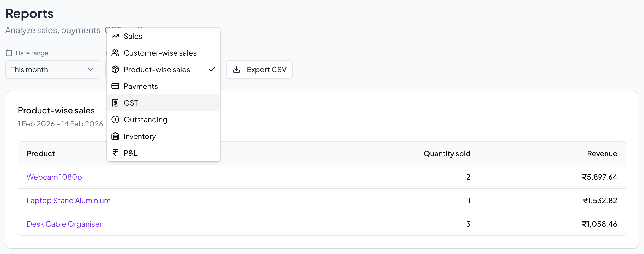Click the checkmark beside Product-wise sales
Viewport: 644px width, 254px height.
[212, 69]
